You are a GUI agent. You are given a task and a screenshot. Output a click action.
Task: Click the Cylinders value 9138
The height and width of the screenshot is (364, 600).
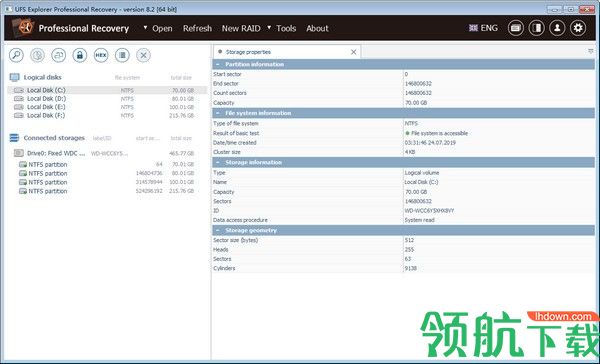411,268
